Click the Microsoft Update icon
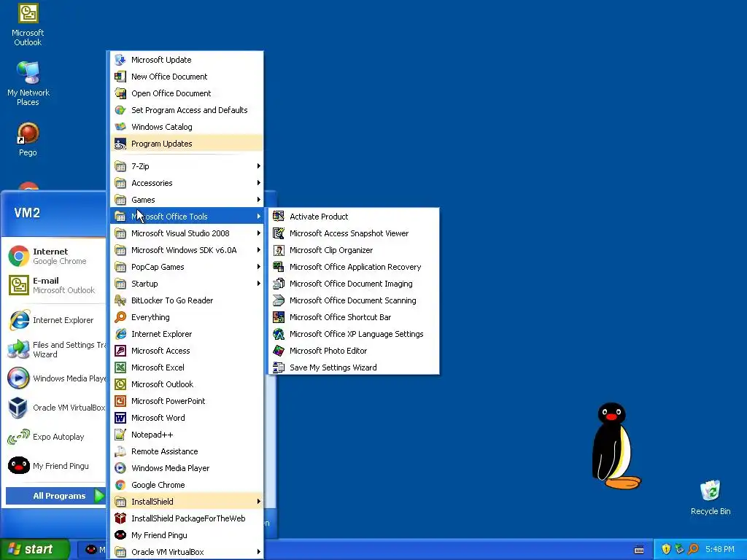 [120, 60]
